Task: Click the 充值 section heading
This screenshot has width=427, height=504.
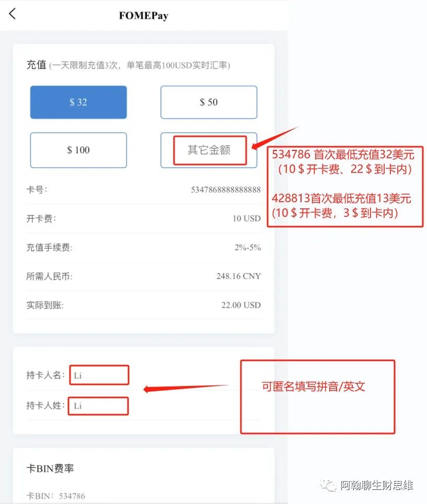Action: click(x=37, y=65)
